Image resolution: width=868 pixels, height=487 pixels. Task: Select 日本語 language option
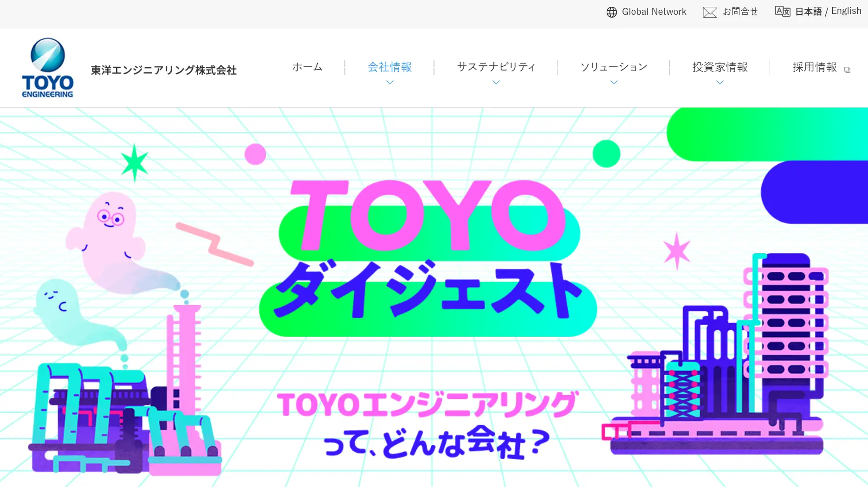(x=808, y=12)
